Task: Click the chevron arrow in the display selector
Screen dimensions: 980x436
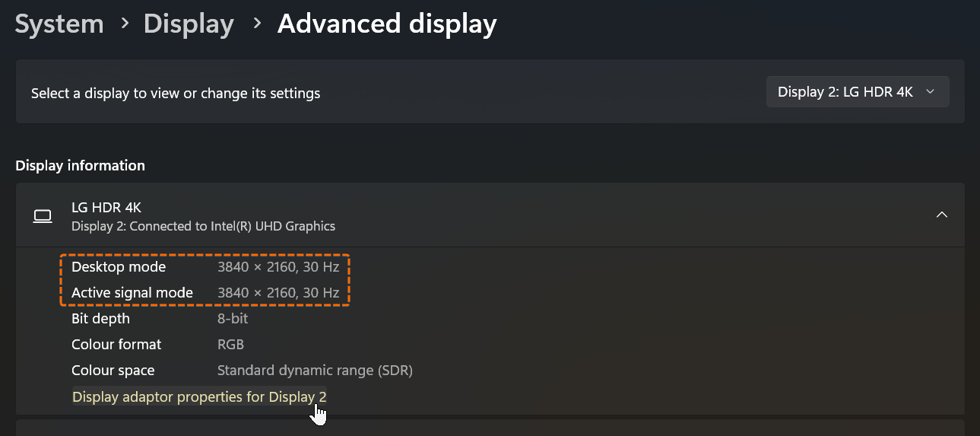Action: [x=930, y=92]
